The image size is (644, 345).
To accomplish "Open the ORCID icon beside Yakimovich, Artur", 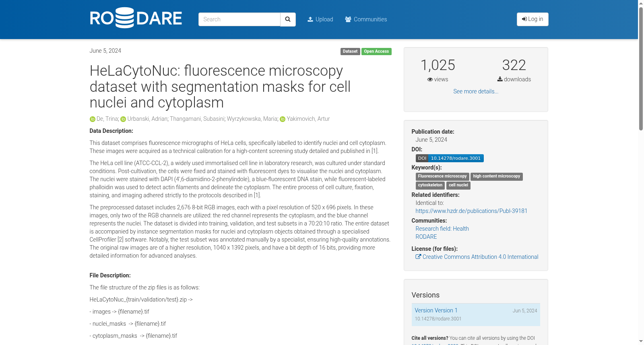I will coord(283,119).
